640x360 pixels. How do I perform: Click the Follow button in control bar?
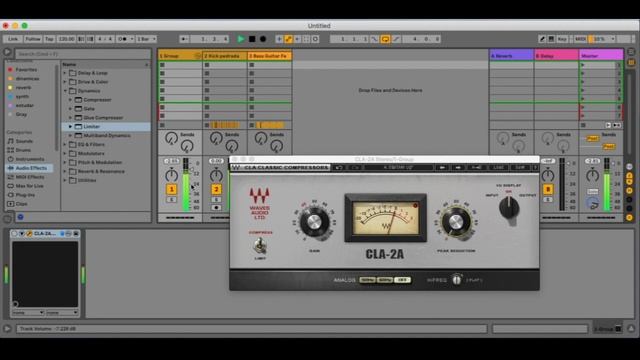pyautogui.click(x=33, y=39)
